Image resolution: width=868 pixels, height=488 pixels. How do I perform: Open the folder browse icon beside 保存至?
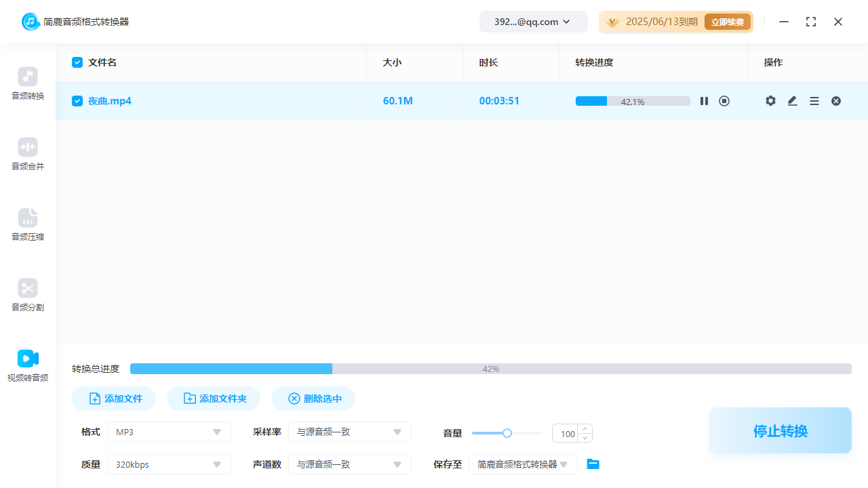point(593,464)
